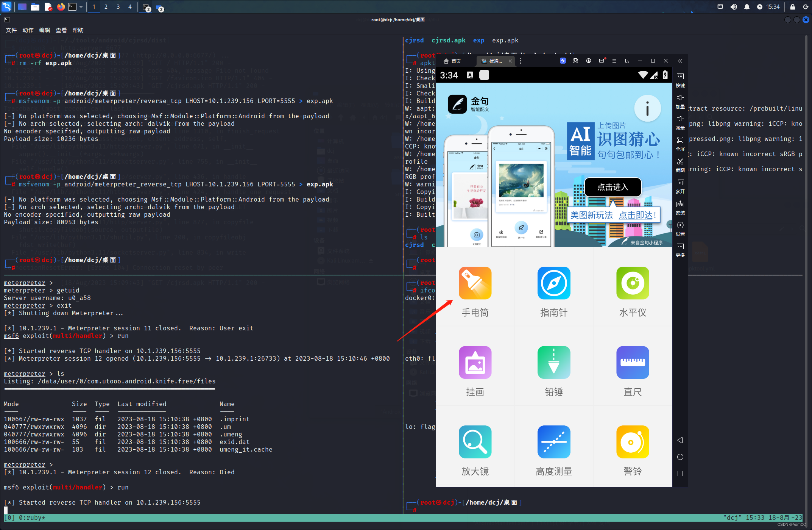Toggle the sound volume icon in tray
The image size is (812, 530).
pyautogui.click(x=734, y=7)
